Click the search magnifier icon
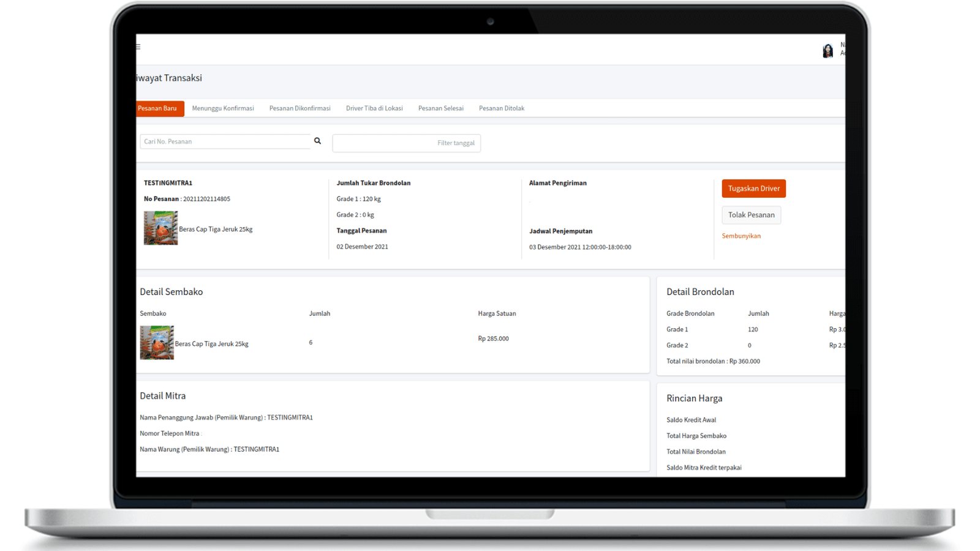This screenshot has width=980, height=551. (317, 141)
